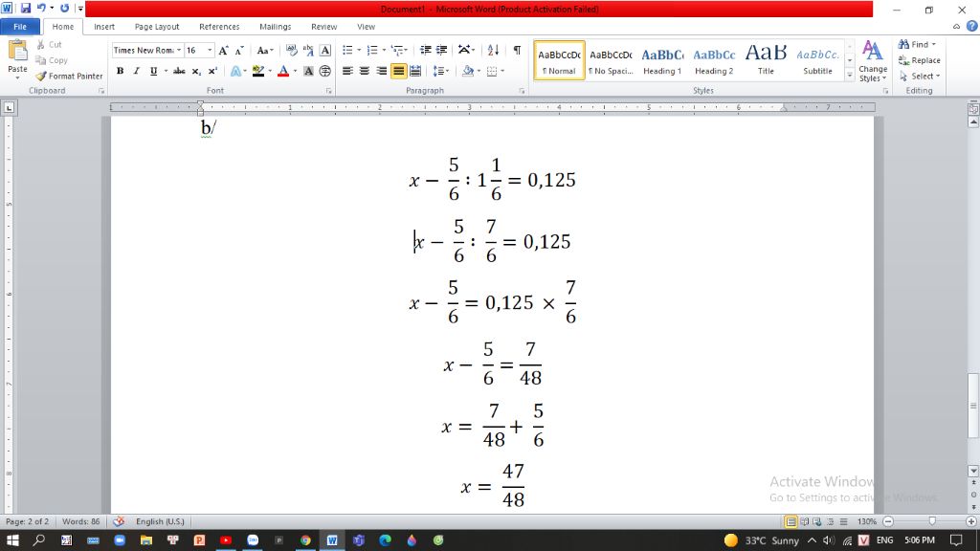Click the Line Spacing icon
This screenshot has height=551, width=980.
(438, 71)
